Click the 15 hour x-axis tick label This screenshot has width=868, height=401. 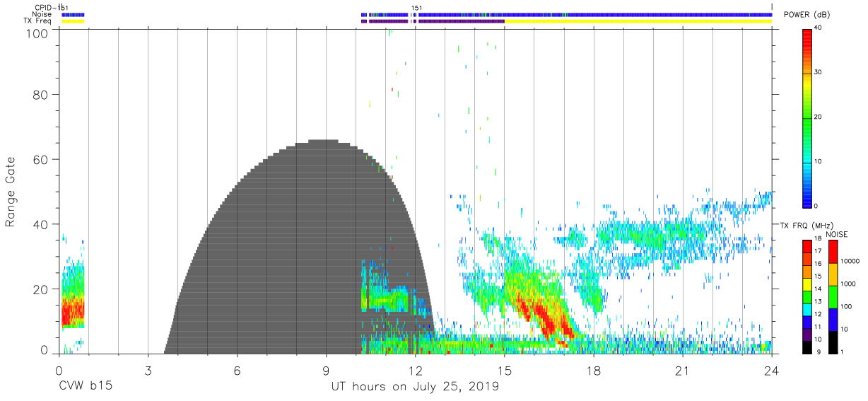505,371
